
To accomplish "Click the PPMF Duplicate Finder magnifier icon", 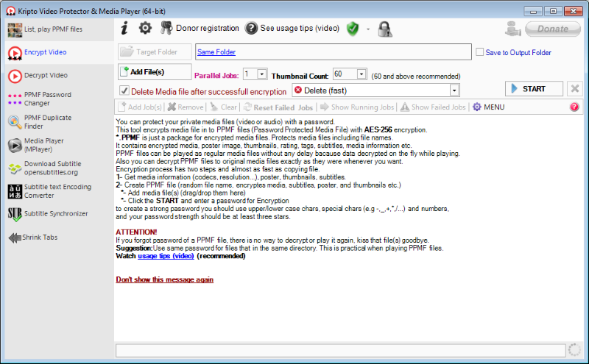I will pos(15,122).
